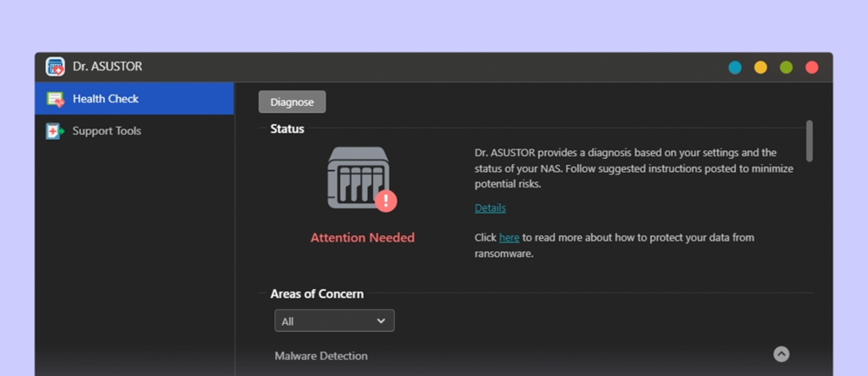Click the Health Check sidebar icon
This screenshot has height=376, width=868.
[x=56, y=99]
